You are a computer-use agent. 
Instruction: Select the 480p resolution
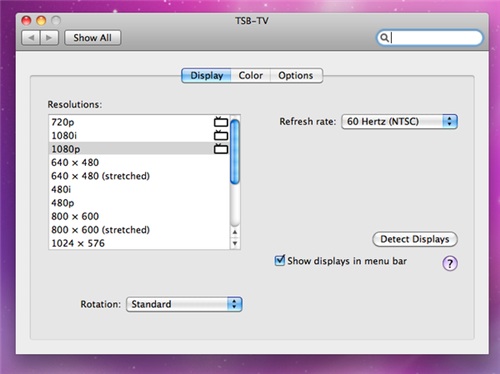tap(139, 203)
